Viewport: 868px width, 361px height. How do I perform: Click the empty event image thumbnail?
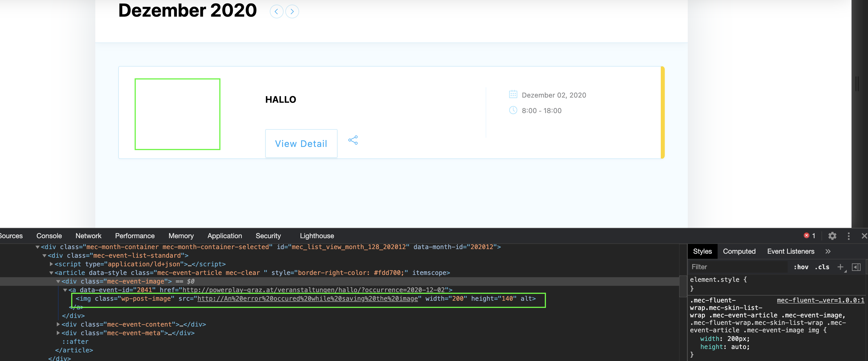[x=177, y=114]
